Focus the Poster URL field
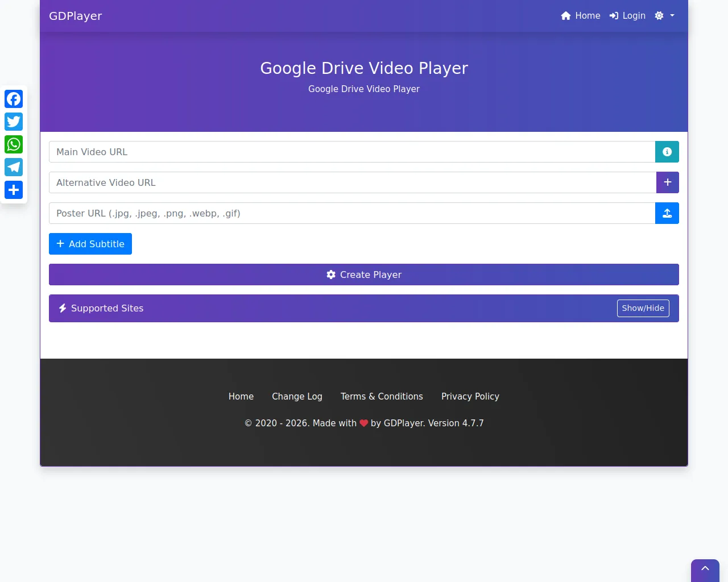The width and height of the screenshot is (728, 582). (352, 213)
